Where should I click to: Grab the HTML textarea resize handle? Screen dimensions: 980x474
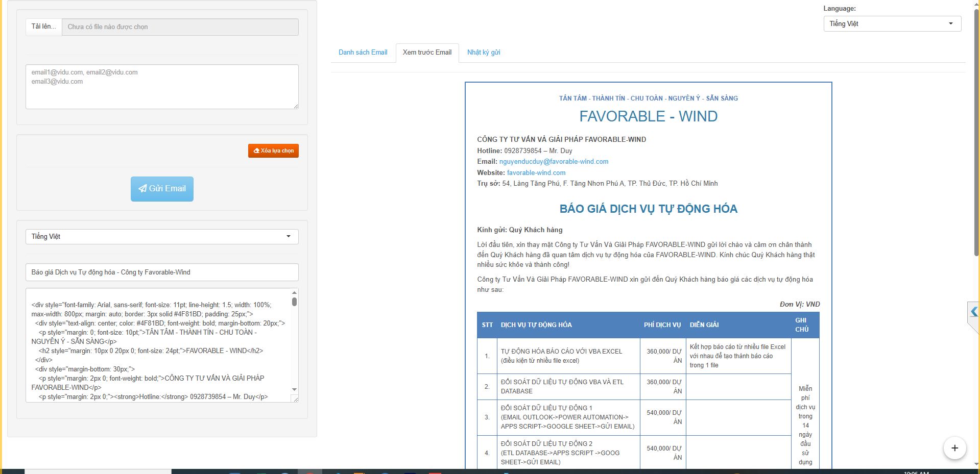[x=295, y=398]
